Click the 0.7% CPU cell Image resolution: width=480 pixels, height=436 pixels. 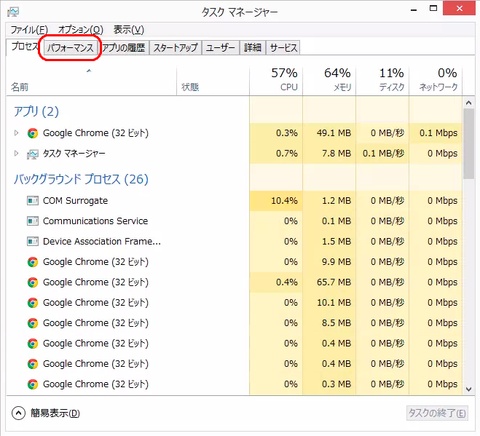(x=276, y=154)
